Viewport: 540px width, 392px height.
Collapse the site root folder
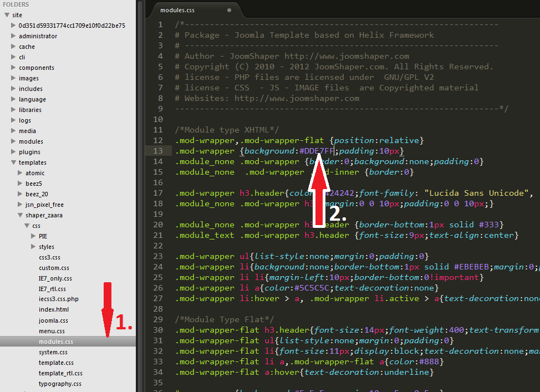7,15
